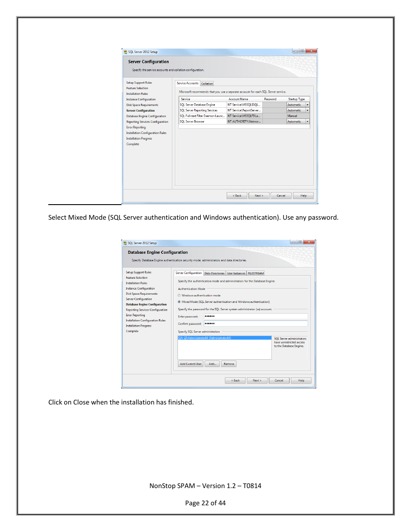
Task: Click Setup Support Rules in Server Configuration sidebar
Action: tap(139, 83)
